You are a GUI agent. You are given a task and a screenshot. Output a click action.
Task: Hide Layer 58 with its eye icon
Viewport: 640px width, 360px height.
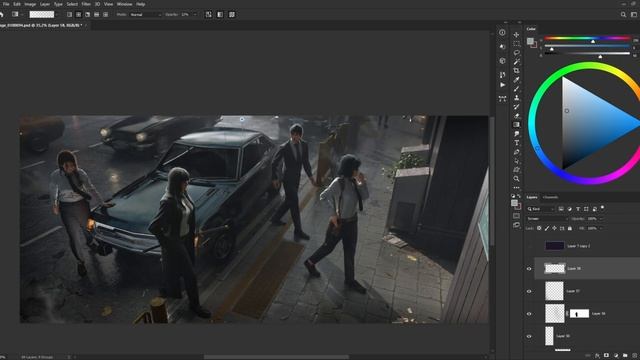point(529,269)
